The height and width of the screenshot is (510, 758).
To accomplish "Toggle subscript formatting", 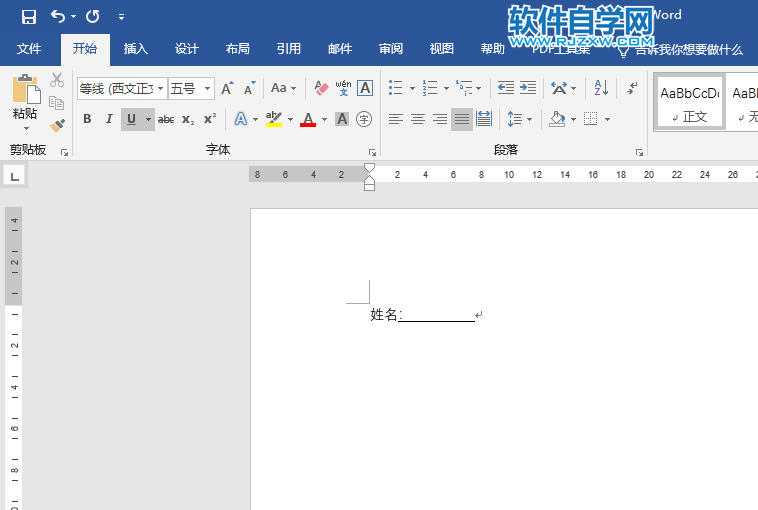I will tap(188, 119).
